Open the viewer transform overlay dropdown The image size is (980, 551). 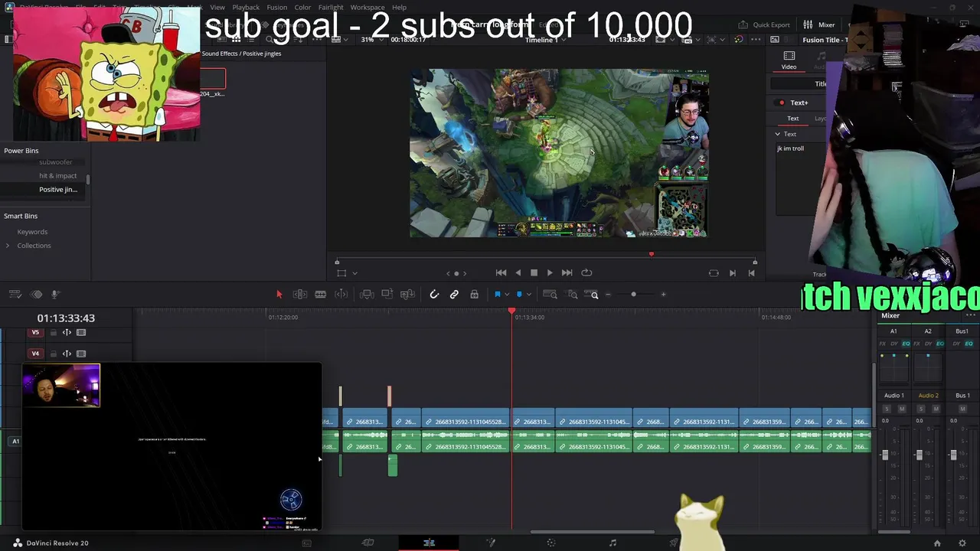[x=354, y=273]
